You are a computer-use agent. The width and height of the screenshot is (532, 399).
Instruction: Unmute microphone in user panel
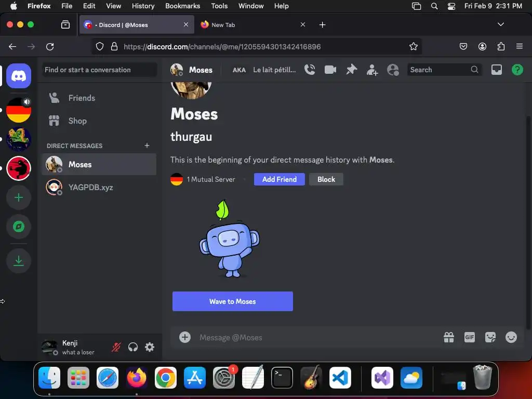116,347
